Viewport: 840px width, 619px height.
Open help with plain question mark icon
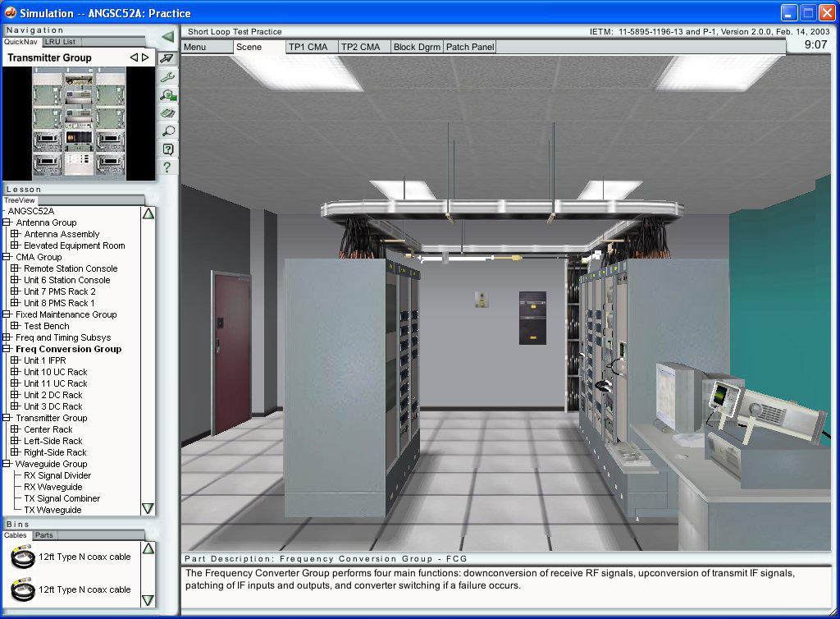167,167
